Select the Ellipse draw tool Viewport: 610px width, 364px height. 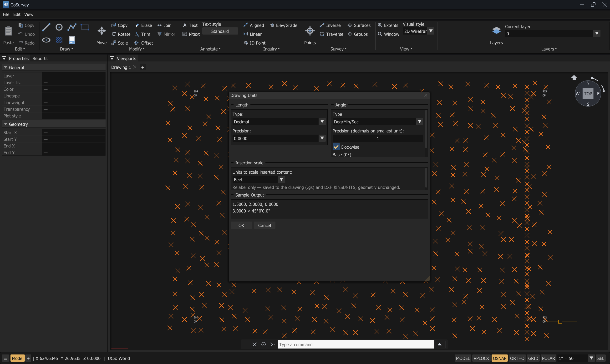pos(46,40)
